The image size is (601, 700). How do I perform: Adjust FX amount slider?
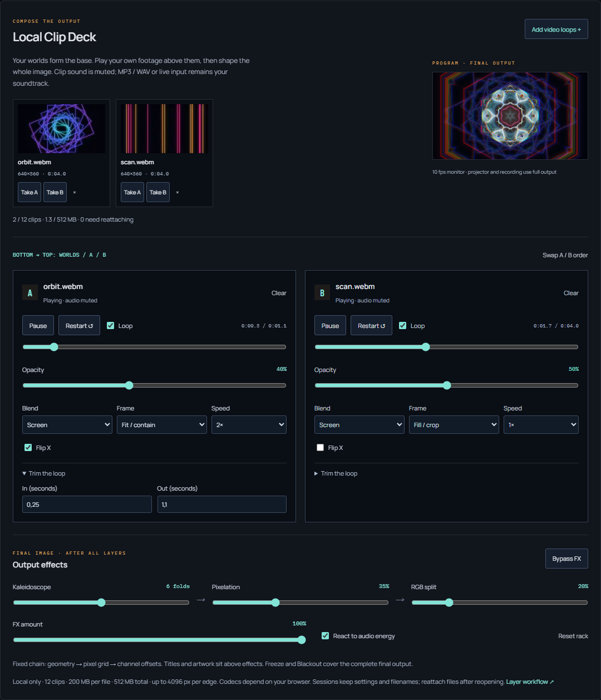[160, 640]
